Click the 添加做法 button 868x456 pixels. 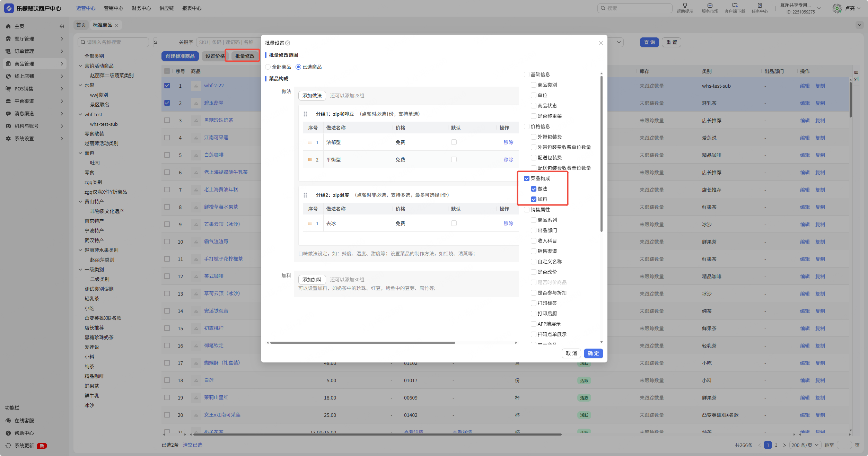pos(312,96)
